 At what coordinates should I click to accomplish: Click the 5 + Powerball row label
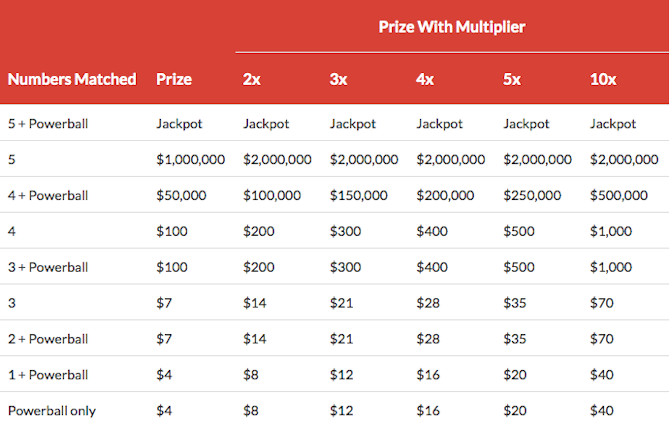click(x=48, y=124)
